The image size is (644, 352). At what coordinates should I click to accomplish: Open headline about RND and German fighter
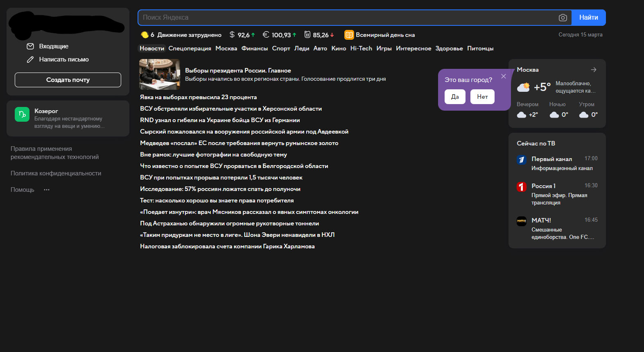tap(220, 120)
